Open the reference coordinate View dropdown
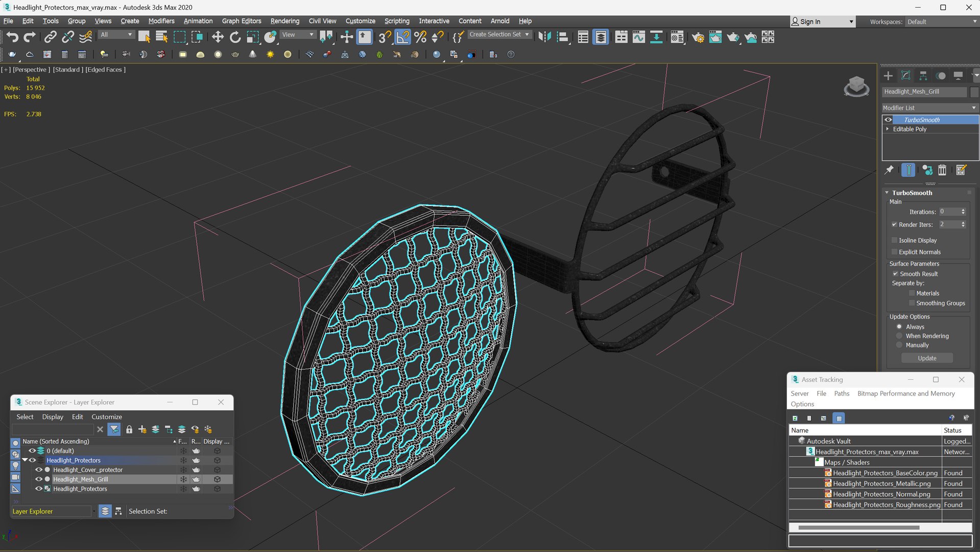 point(298,35)
